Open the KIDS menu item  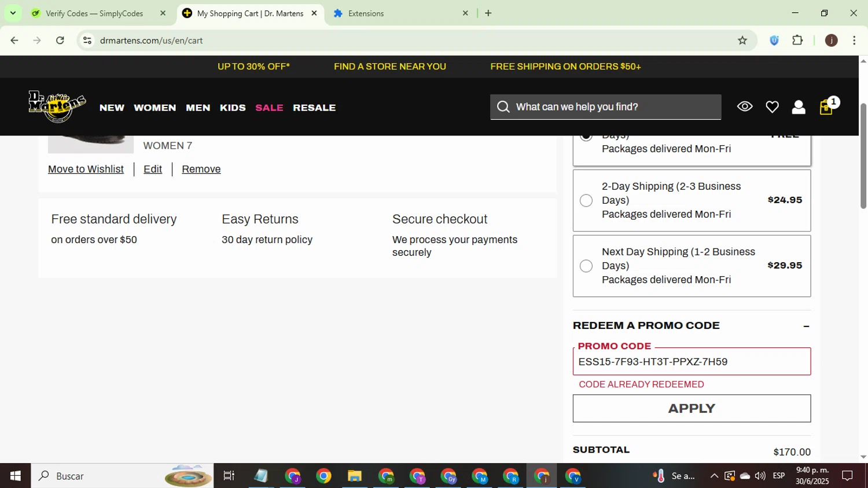pos(233,108)
